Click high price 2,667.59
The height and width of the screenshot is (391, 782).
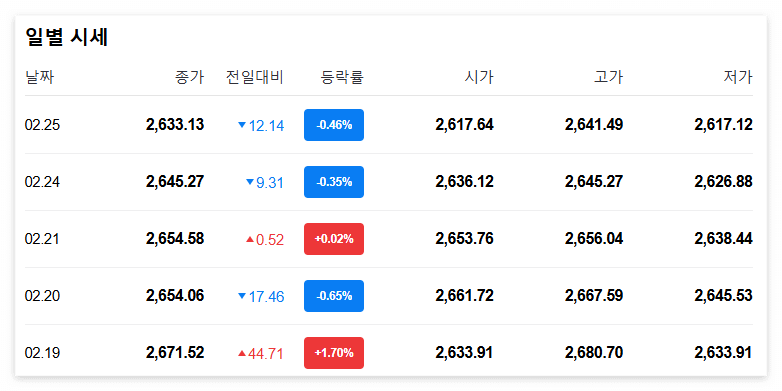[594, 296]
